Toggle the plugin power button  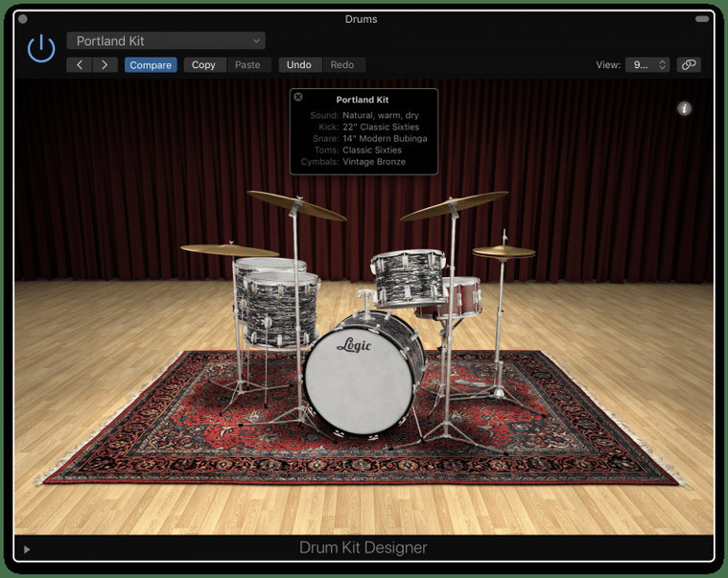point(41,48)
